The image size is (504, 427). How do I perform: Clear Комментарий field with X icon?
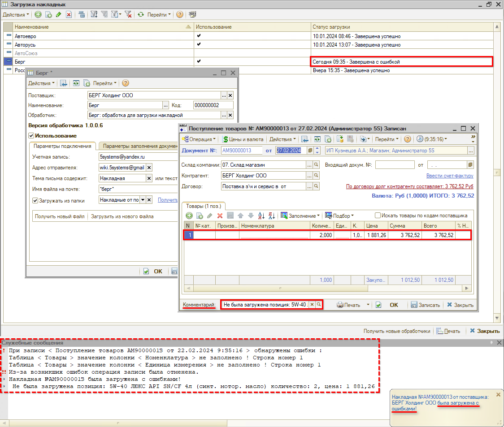312,305
